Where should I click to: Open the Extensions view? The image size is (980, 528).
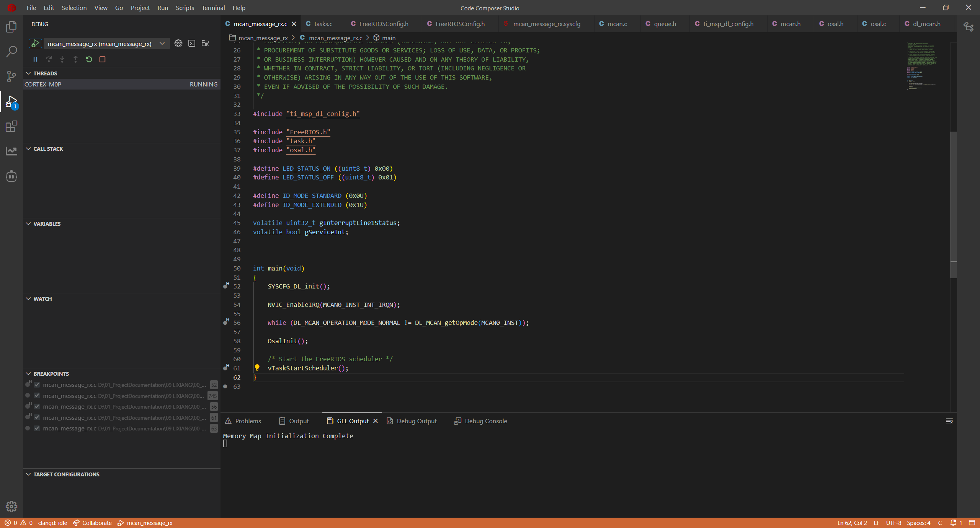(x=11, y=126)
